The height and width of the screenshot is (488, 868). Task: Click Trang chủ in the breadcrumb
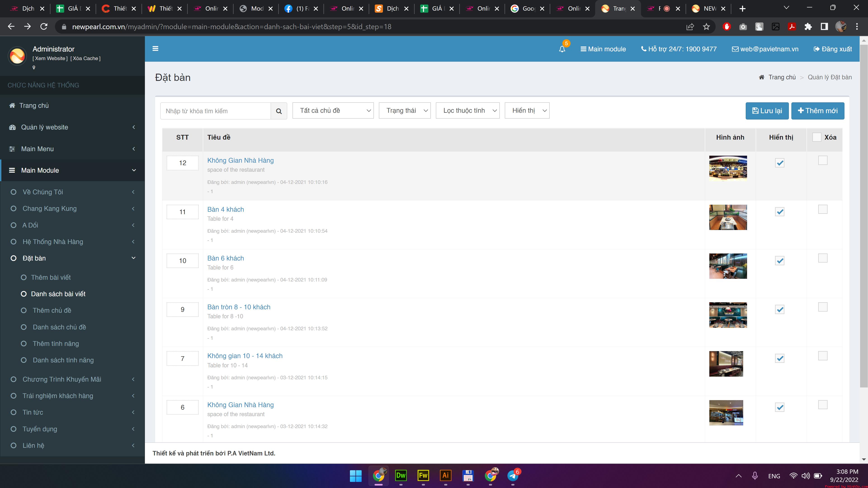click(782, 77)
